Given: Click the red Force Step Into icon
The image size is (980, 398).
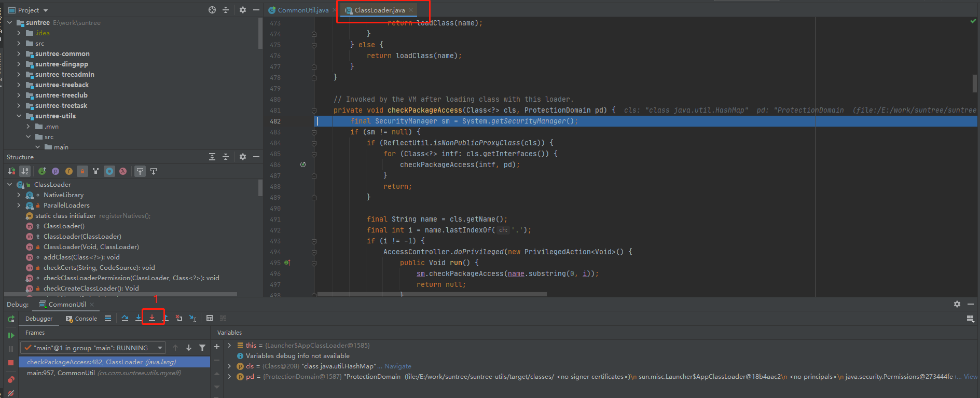Looking at the screenshot, I should [152, 318].
